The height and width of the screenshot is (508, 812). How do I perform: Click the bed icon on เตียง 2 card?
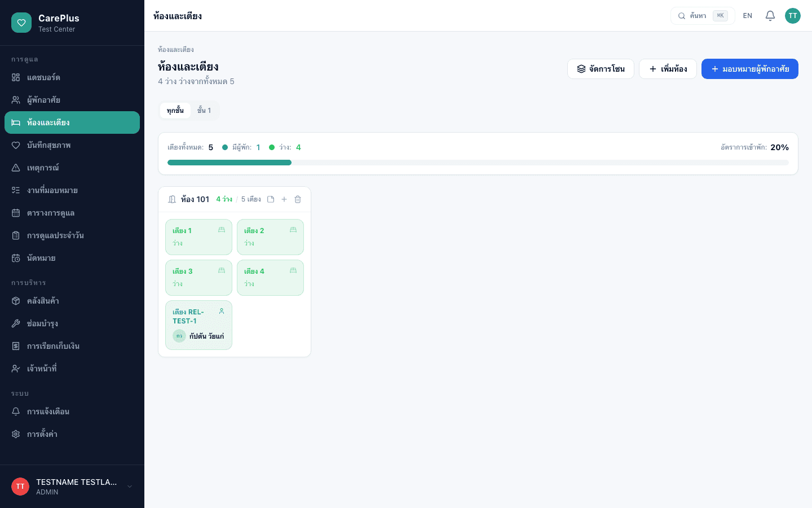(293, 230)
